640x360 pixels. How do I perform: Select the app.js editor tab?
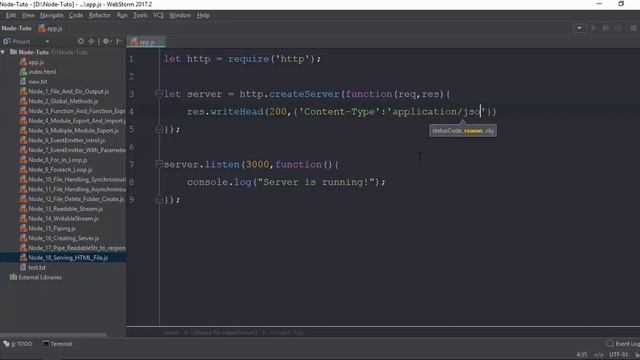tap(146, 42)
